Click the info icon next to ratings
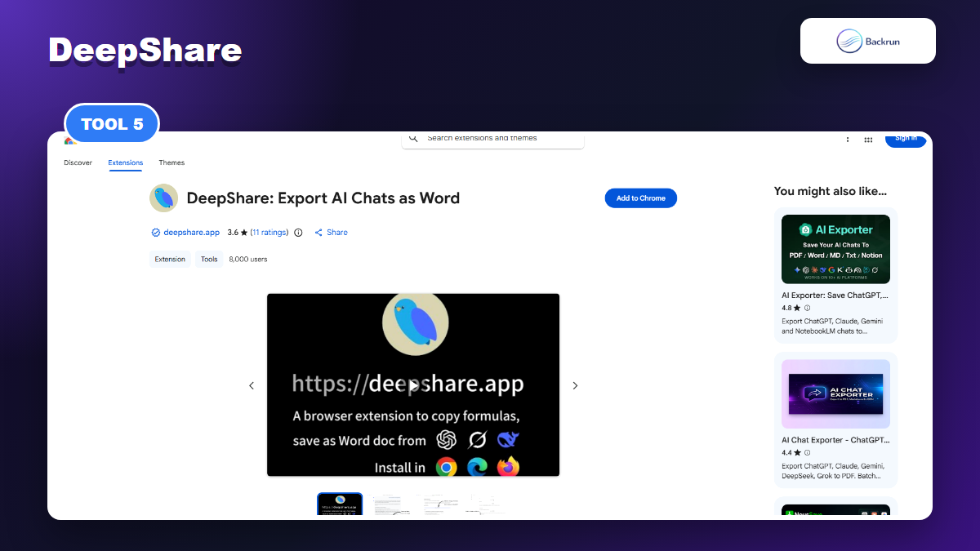This screenshot has width=980, height=551. pyautogui.click(x=298, y=233)
